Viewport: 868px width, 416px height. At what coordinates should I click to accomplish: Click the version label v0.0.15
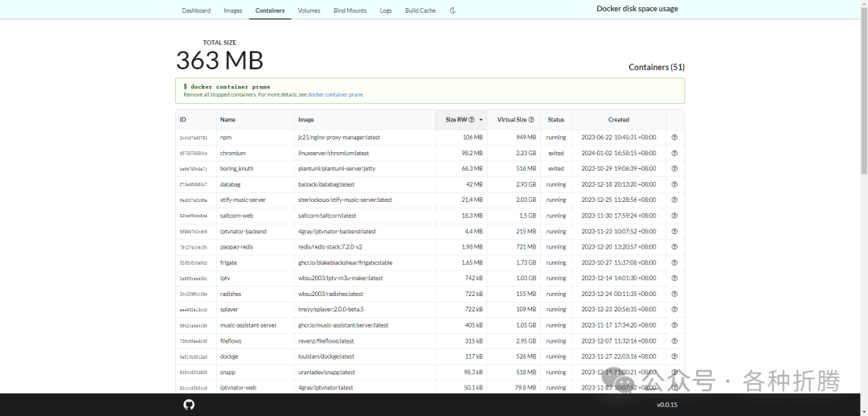[x=667, y=405]
